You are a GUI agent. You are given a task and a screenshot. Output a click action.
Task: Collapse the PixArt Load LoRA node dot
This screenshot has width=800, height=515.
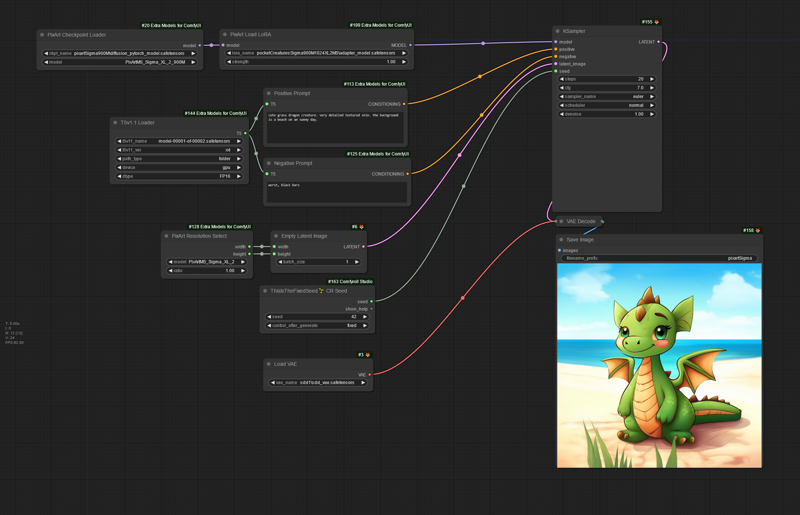click(x=224, y=34)
